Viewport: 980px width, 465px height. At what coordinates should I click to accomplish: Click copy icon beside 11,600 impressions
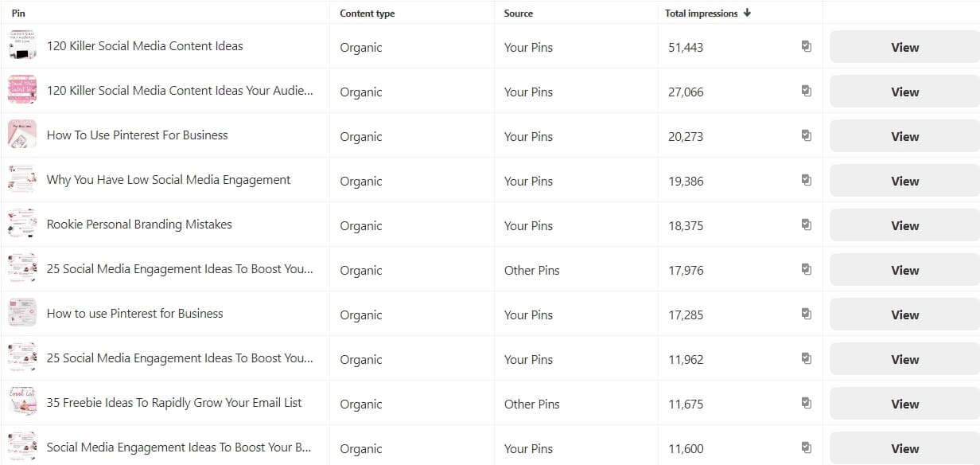pyautogui.click(x=806, y=448)
